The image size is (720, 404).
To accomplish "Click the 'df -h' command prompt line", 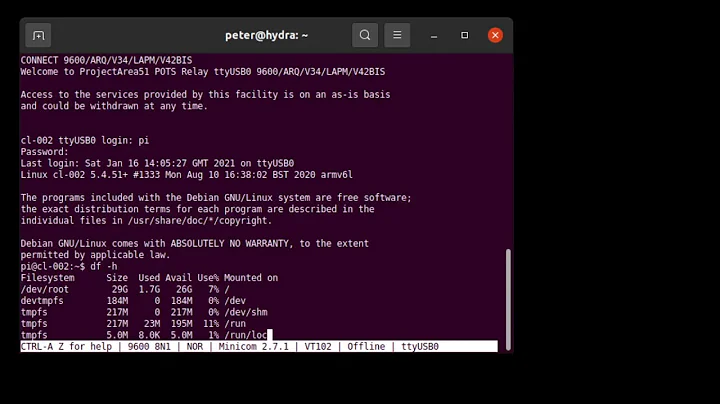I will click(x=69, y=267).
